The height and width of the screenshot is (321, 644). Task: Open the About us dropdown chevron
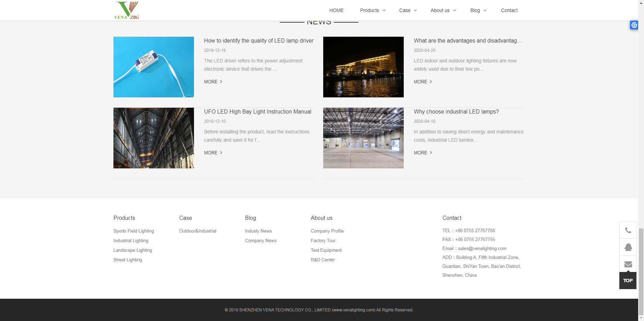(454, 10)
